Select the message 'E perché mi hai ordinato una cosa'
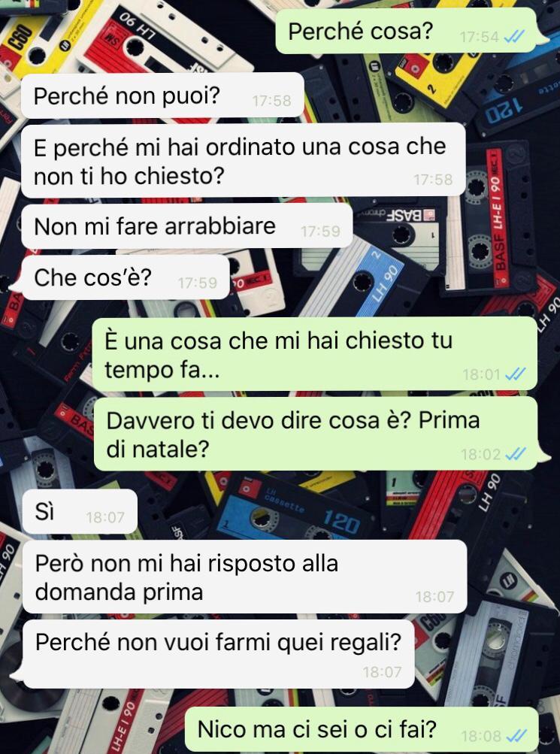 244,161
